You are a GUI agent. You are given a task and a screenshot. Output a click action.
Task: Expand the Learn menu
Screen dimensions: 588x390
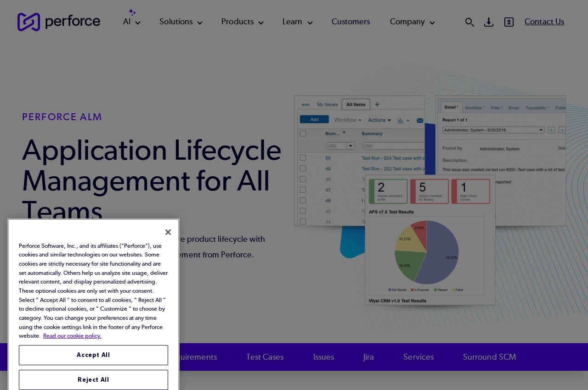pos(298,22)
